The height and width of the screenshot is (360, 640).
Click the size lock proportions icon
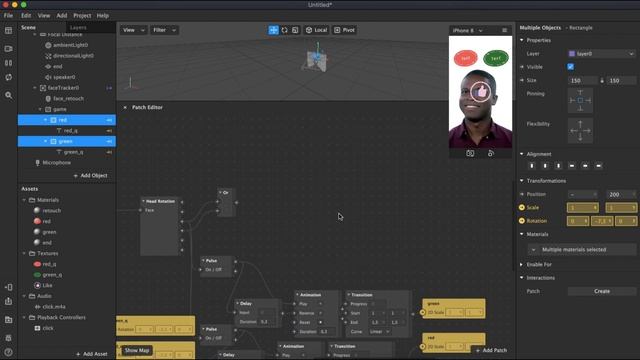(x=602, y=81)
